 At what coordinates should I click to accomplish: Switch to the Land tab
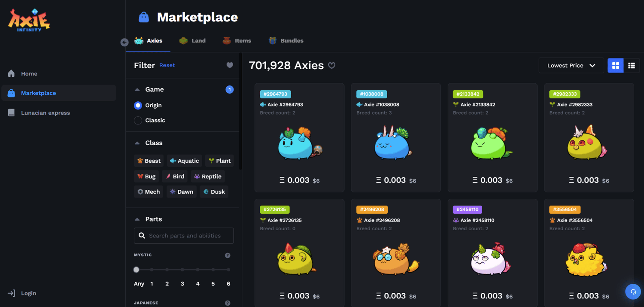point(192,40)
